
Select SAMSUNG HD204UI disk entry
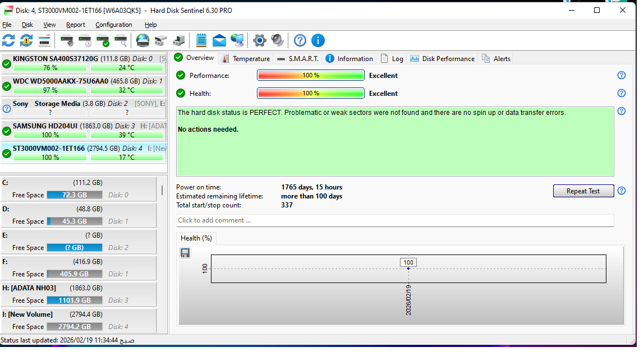tap(84, 131)
